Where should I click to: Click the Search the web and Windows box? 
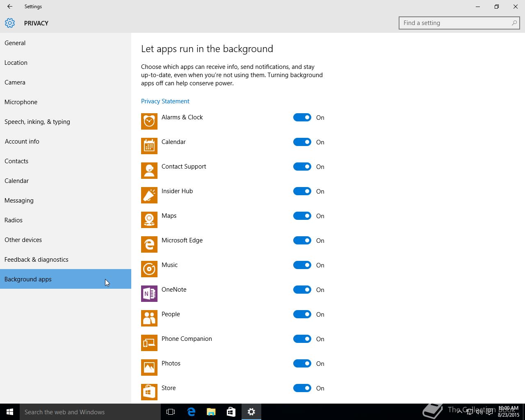pyautogui.click(x=90, y=412)
